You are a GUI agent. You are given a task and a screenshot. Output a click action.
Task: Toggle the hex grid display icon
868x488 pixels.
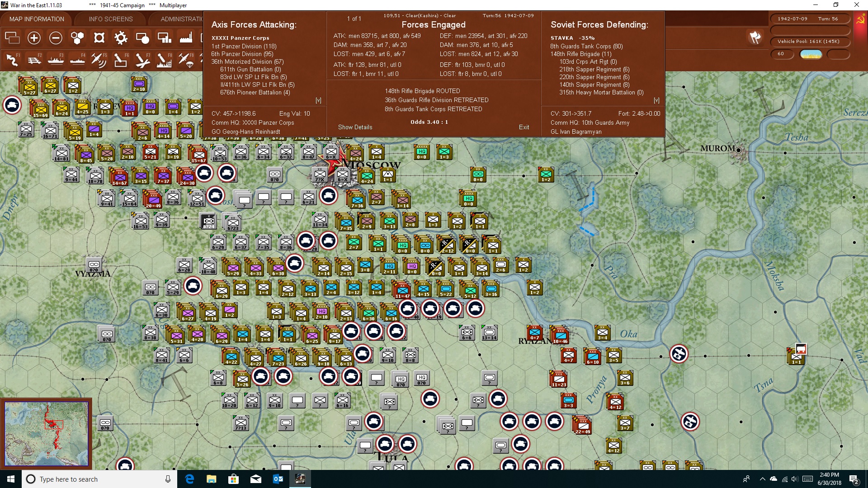click(x=77, y=38)
